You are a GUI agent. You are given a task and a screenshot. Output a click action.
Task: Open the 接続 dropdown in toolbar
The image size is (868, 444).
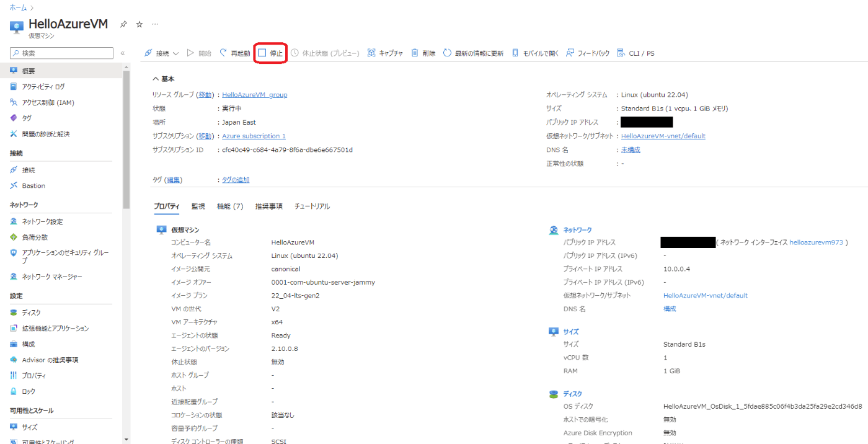click(161, 53)
